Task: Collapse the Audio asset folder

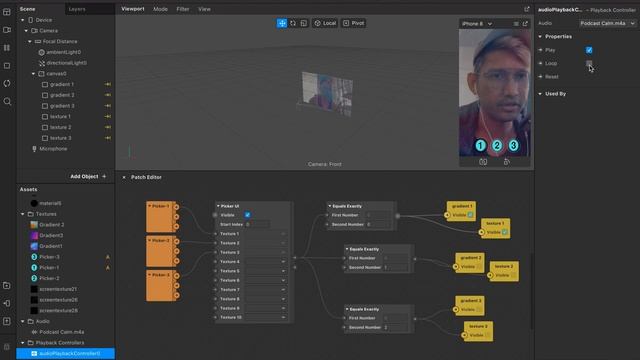Action: click(22, 321)
